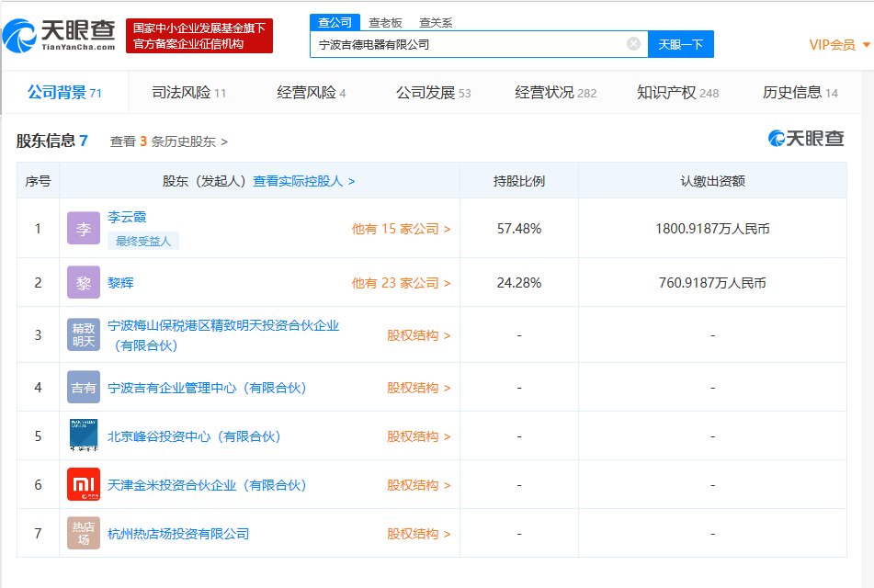Viewport: 874px width, 588px height.
Task: Click the 精致明天 company avatar icon
Action: point(84,334)
